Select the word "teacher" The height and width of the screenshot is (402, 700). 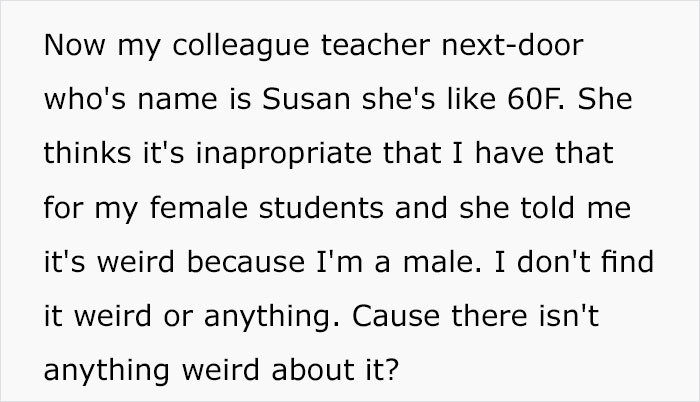pos(375,45)
